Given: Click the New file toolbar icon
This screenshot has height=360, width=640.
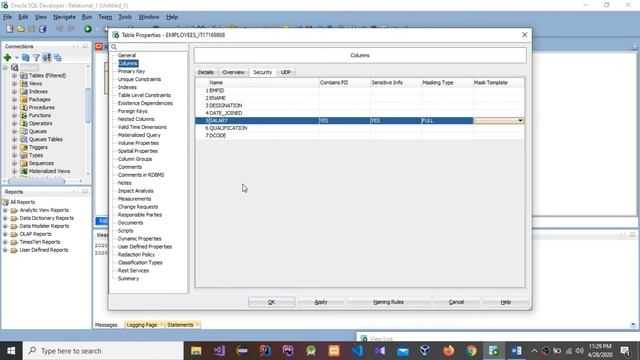Looking at the screenshot, I should 9,29.
